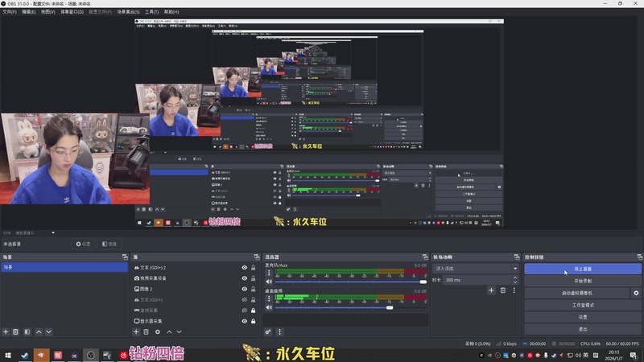This screenshot has height=362, width=644.
Task: Open the Help menu
Action: coord(171,12)
